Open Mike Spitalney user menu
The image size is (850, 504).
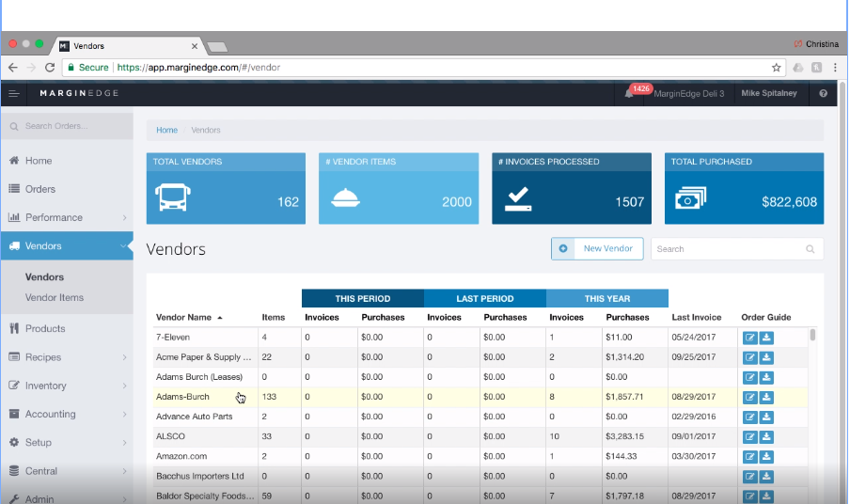coord(769,93)
